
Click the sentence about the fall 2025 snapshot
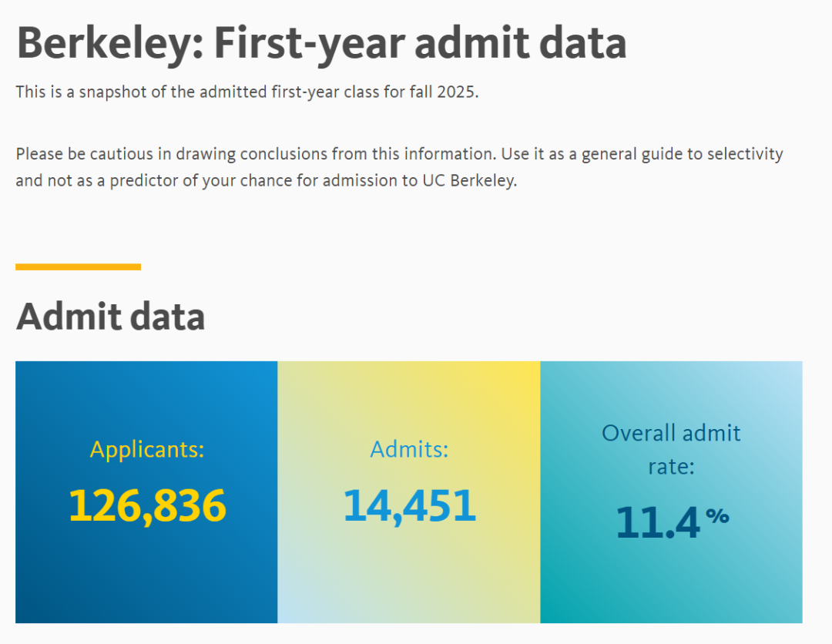tap(247, 92)
